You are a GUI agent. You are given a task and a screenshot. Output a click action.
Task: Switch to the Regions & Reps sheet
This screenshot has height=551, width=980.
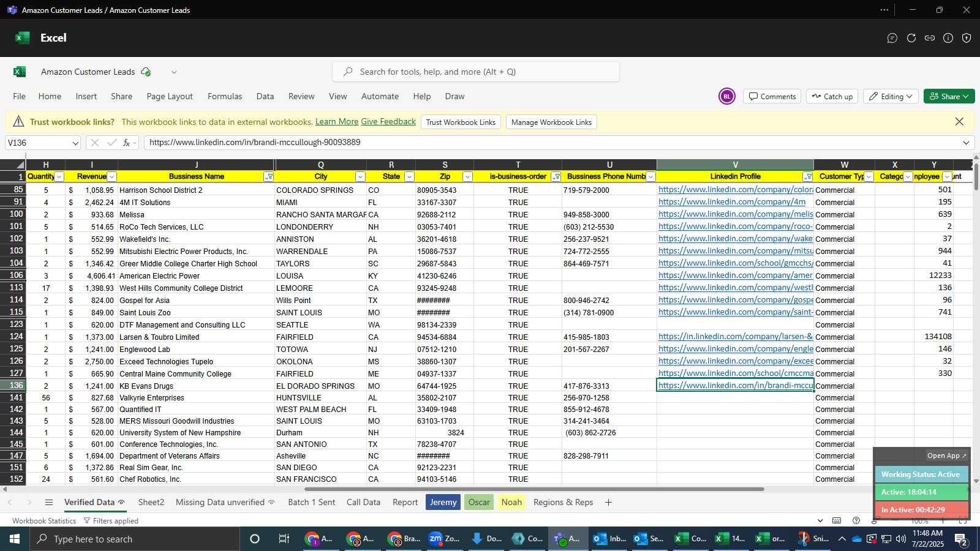(x=563, y=502)
